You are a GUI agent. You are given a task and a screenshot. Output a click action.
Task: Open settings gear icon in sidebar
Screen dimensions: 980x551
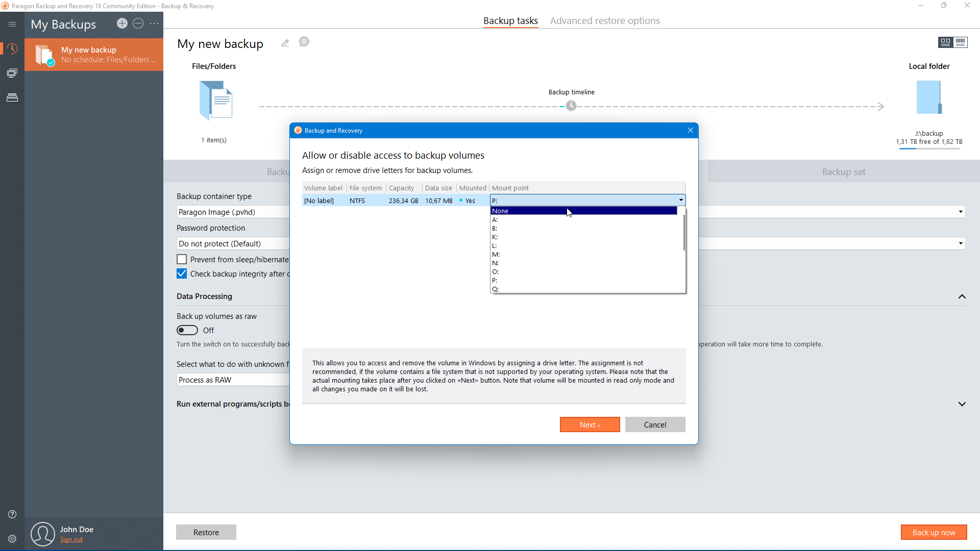(x=12, y=539)
